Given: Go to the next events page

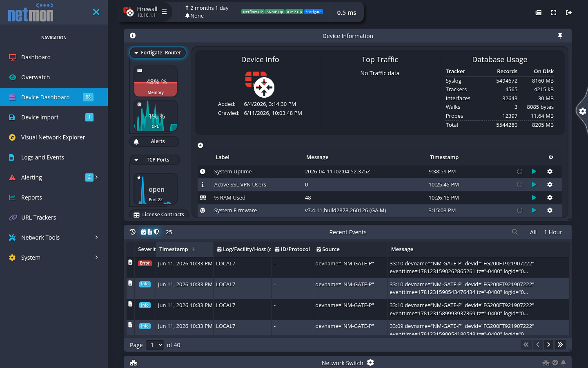Looking at the screenshot, I should tap(549, 345).
